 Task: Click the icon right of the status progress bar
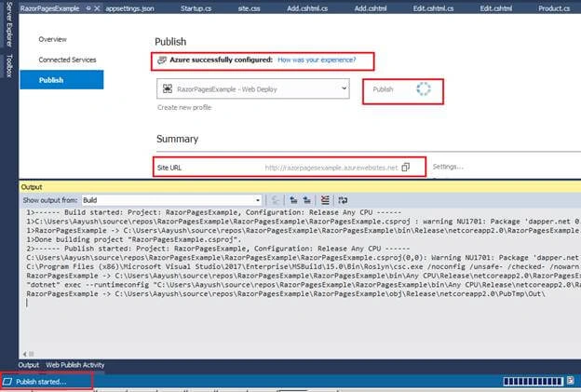[571, 381]
